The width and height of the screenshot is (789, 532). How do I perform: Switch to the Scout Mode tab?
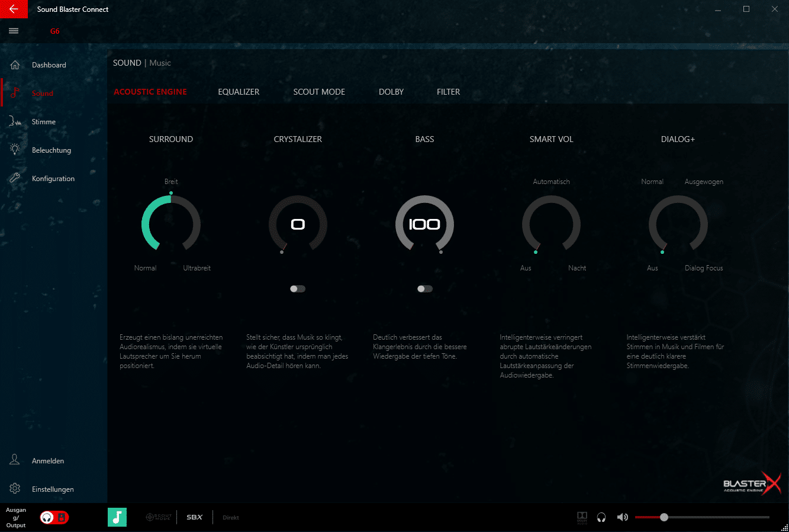pos(319,92)
